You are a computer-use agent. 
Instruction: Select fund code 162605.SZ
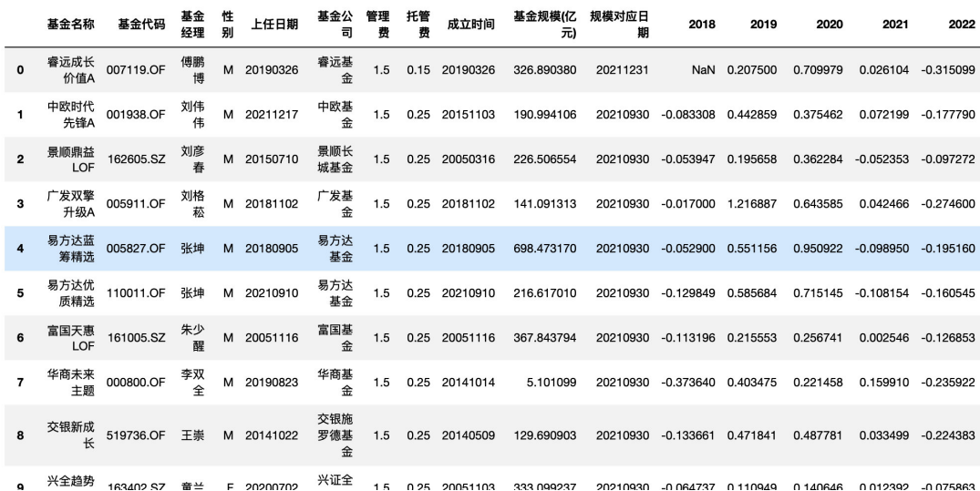coord(136,159)
